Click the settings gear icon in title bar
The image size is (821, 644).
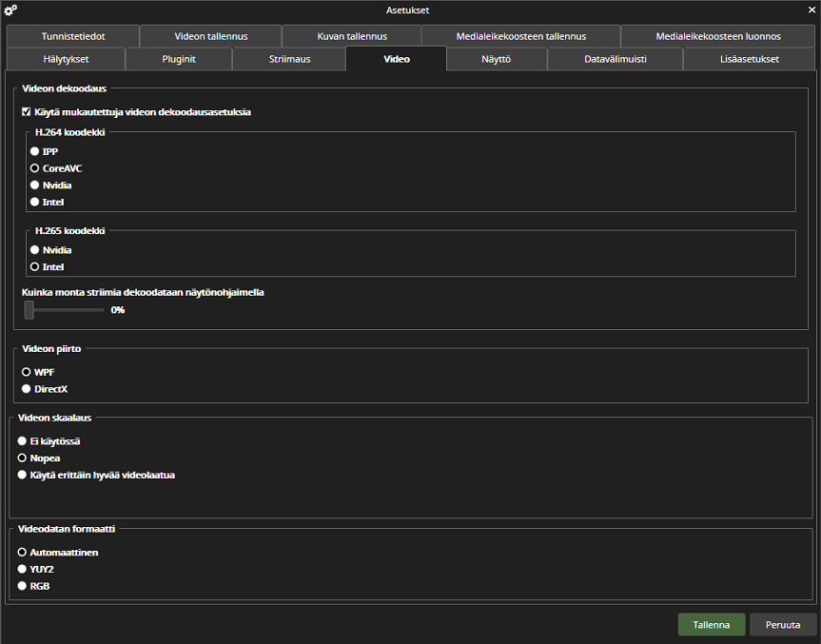pos(11,10)
